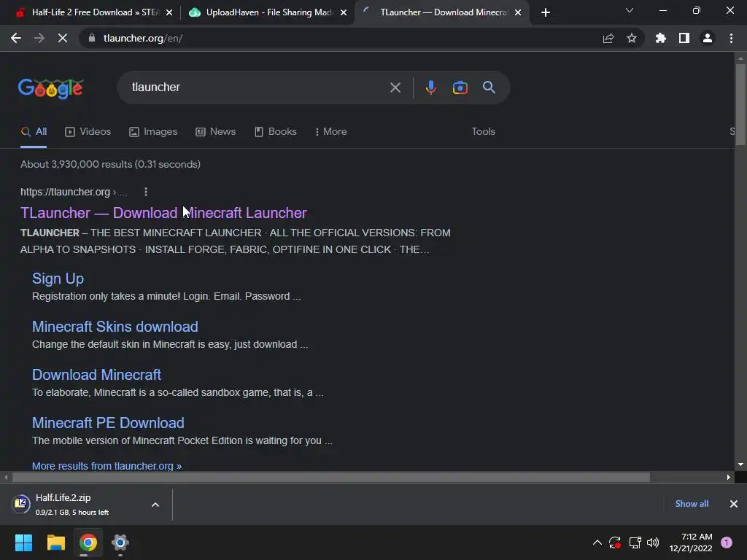Open the notification badge showing 1
Viewport: 747px width, 560px height.
click(727, 542)
